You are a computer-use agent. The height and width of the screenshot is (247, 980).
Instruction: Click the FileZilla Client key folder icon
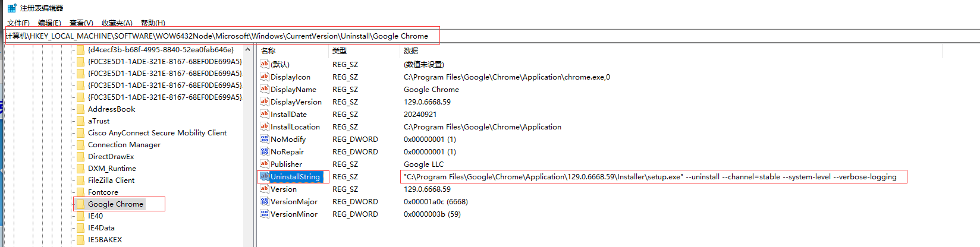coord(80,180)
